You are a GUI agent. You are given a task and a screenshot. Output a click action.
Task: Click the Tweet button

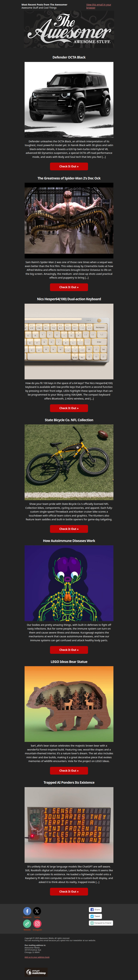pyautogui.click(x=95, y=916)
